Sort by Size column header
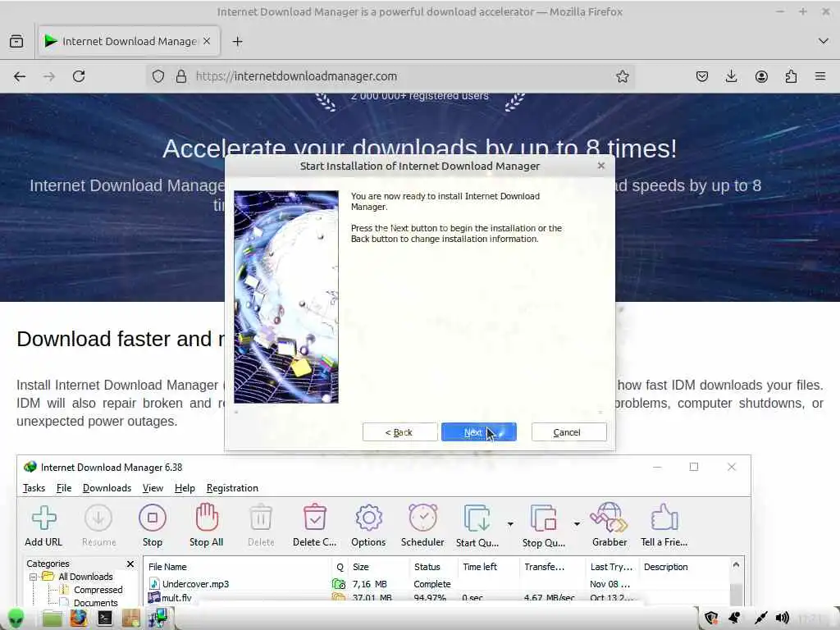The image size is (840, 630). coord(379,567)
